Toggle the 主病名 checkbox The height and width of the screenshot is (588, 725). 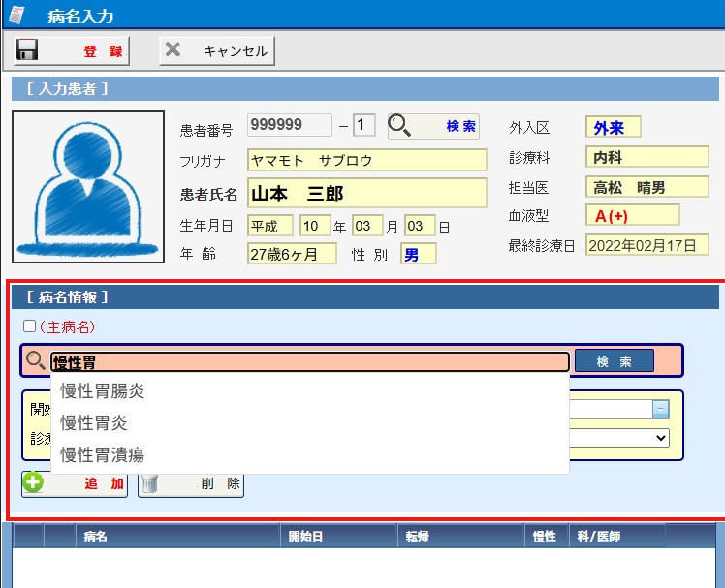tap(29, 326)
